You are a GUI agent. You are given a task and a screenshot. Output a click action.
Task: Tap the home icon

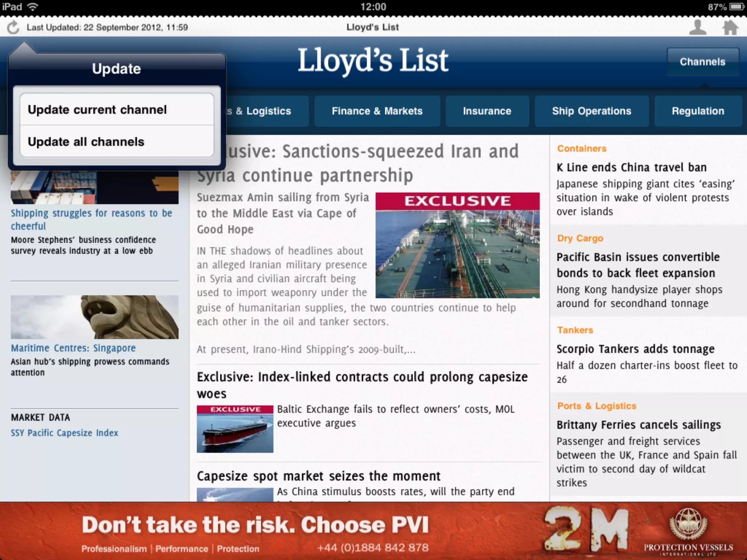[x=730, y=27]
